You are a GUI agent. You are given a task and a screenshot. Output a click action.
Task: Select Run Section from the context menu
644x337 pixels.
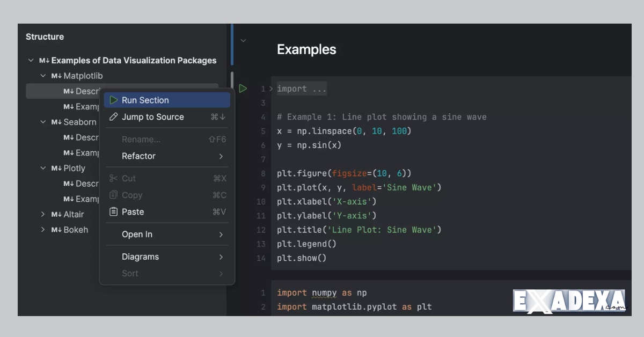147,100
